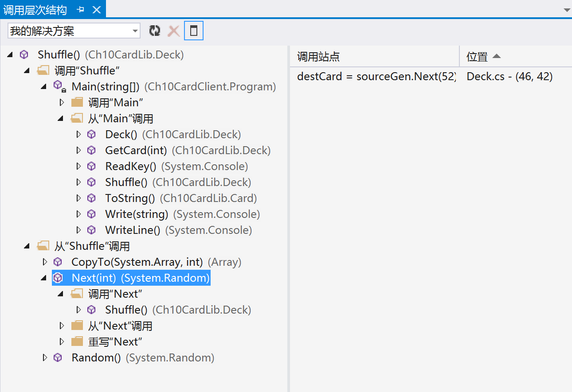
Task: Collapse the 从"Main"调用 folder
Action: coord(61,119)
